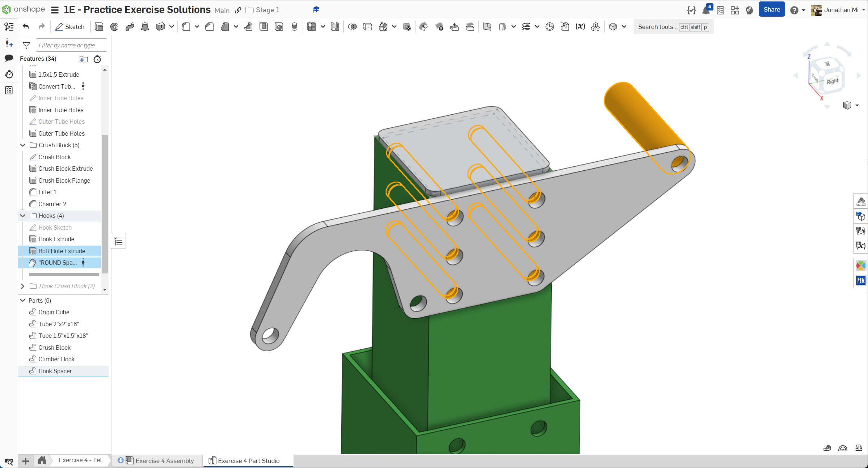Switch to Exercise 4 - Tel tab
The height and width of the screenshot is (468, 868).
pos(80,460)
